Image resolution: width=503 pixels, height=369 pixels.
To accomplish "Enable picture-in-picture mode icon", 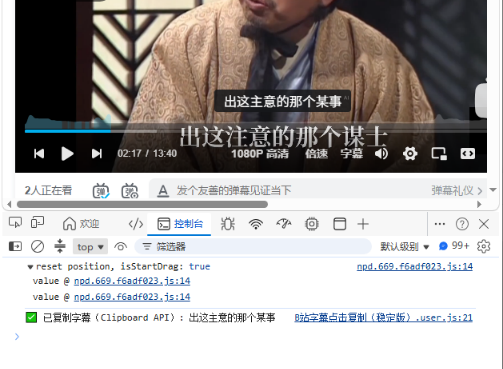I will pyautogui.click(x=439, y=154).
